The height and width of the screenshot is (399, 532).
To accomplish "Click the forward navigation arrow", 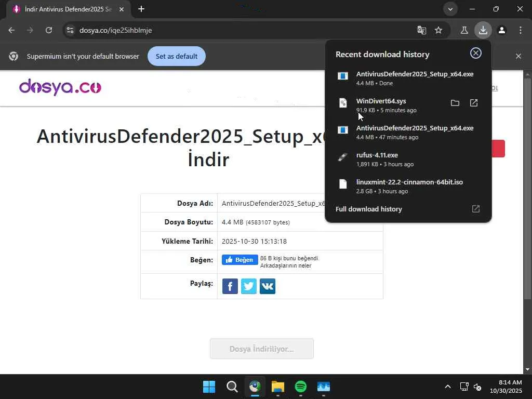I will point(30,30).
